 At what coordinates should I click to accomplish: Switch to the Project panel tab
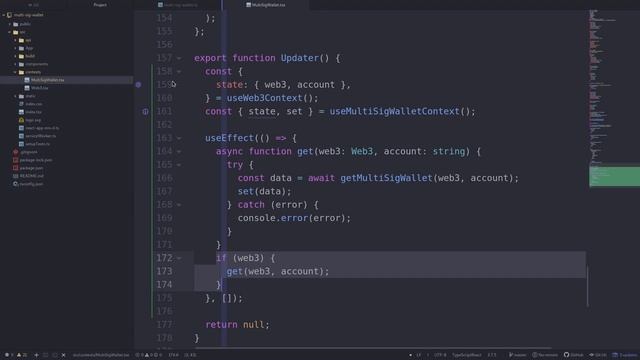pyautogui.click(x=100, y=5)
